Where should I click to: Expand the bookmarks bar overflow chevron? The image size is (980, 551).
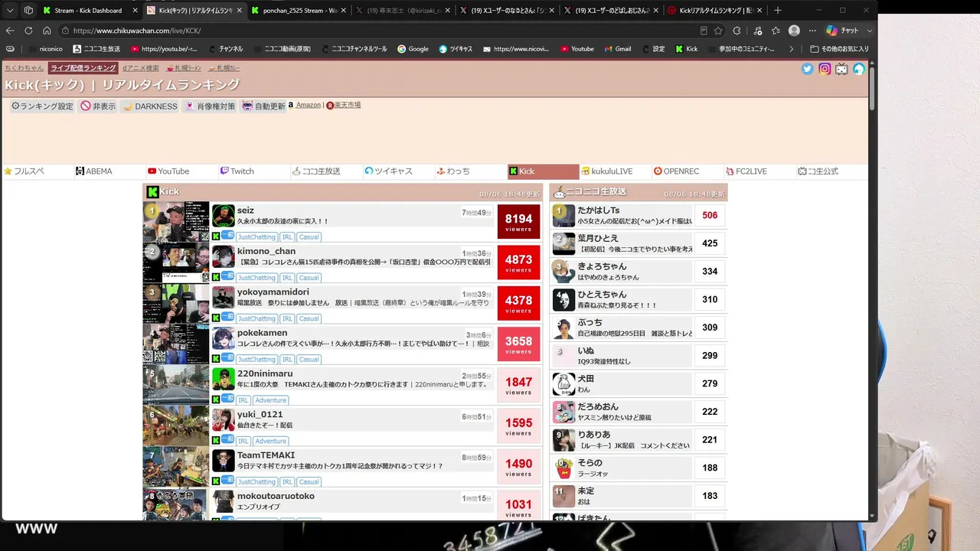click(x=792, y=49)
